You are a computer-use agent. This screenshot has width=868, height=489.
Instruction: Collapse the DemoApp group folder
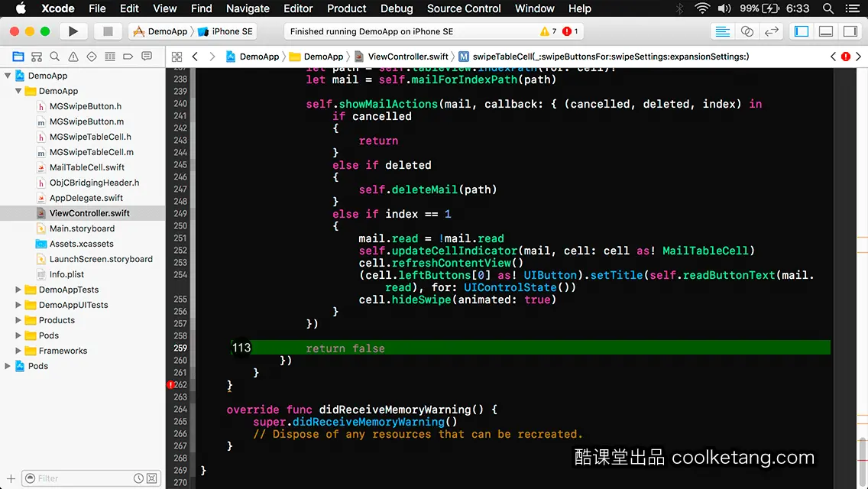[x=18, y=91]
